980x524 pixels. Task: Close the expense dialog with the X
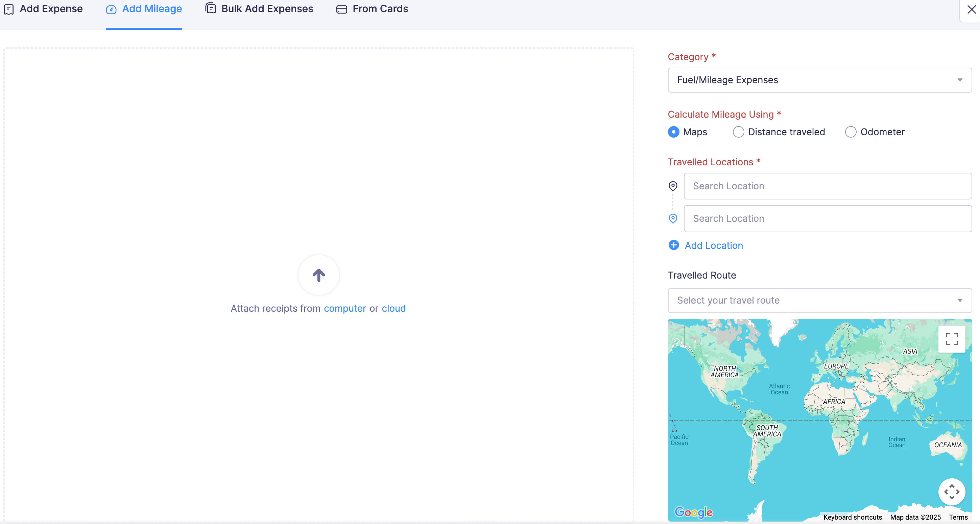point(971,9)
